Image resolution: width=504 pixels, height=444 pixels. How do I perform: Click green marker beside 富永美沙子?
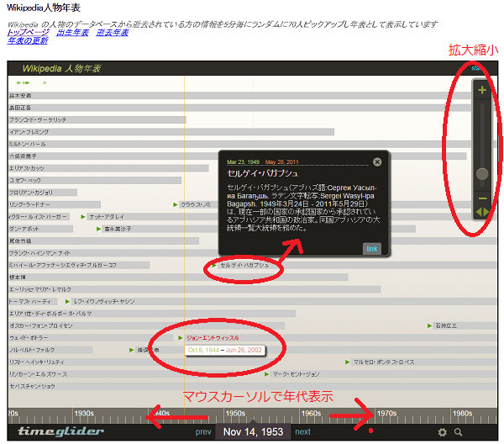[98, 229]
